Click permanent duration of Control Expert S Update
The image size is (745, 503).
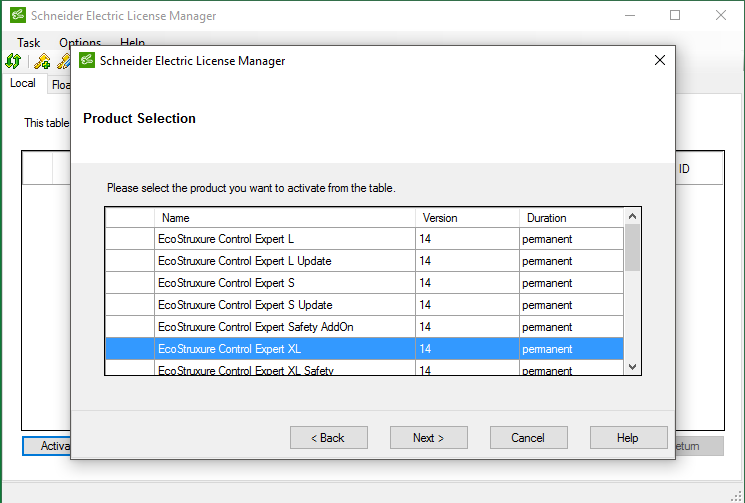571,304
